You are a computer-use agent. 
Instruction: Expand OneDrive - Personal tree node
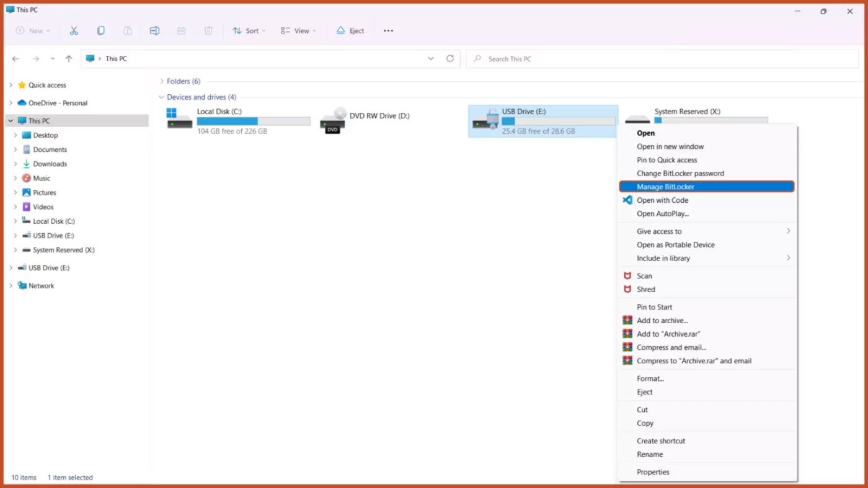coord(11,103)
